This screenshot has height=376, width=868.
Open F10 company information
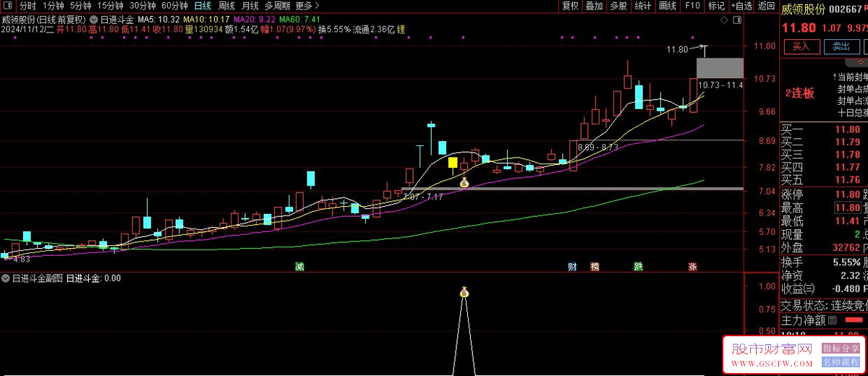(692, 6)
